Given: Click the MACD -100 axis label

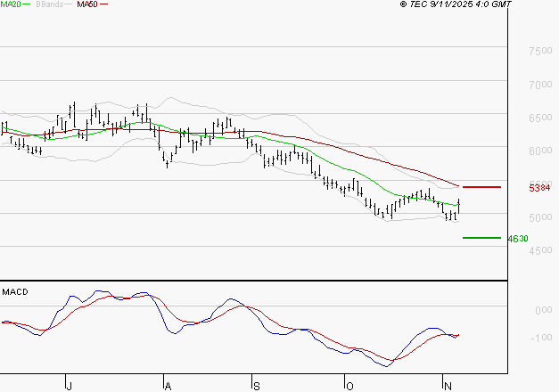Looking at the screenshot, I should pyautogui.click(x=541, y=338).
